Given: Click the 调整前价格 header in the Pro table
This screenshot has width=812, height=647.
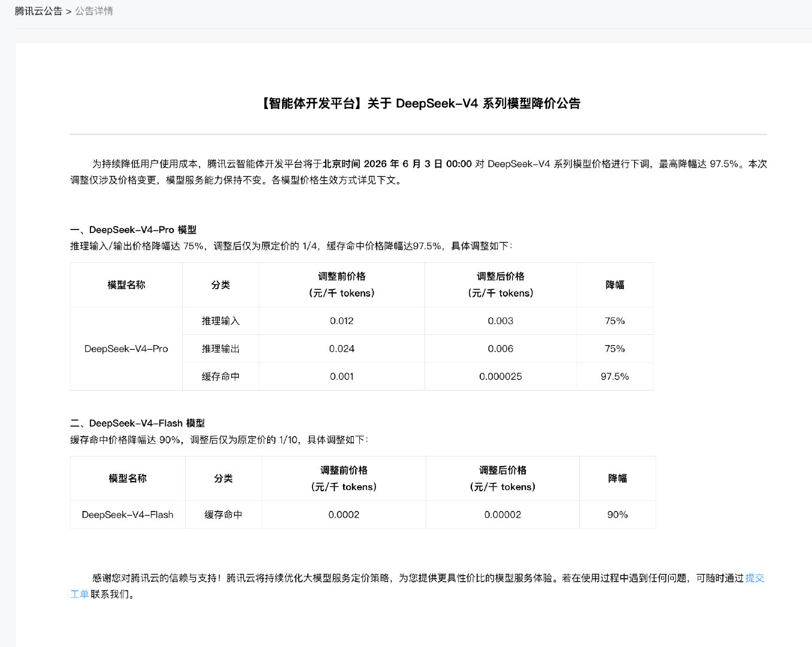Looking at the screenshot, I should click(x=342, y=285).
